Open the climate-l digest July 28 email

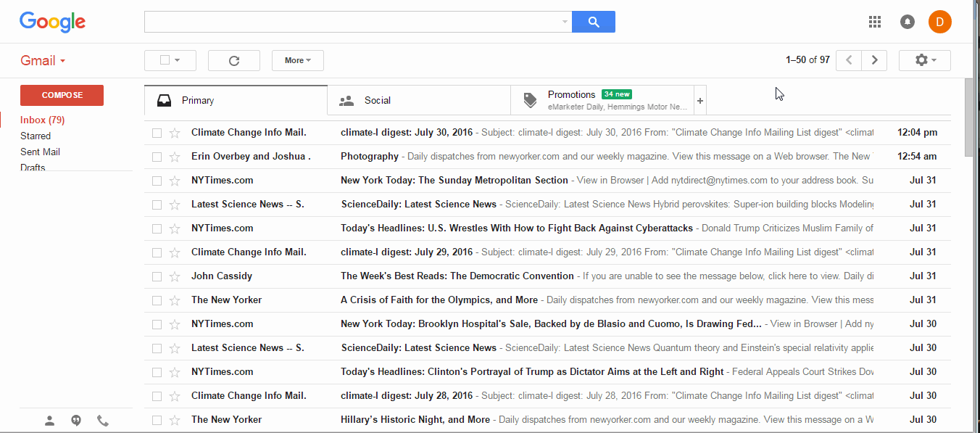547,396
